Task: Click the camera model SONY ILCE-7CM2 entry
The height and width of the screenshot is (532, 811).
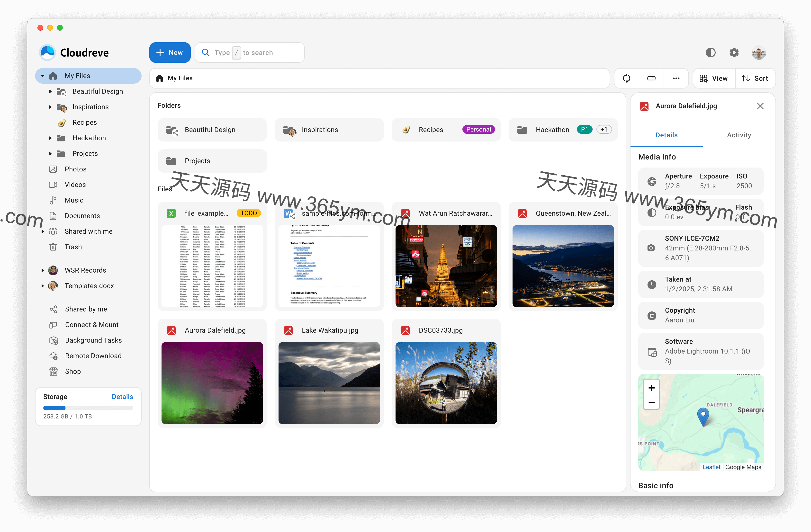Action: pos(701,248)
